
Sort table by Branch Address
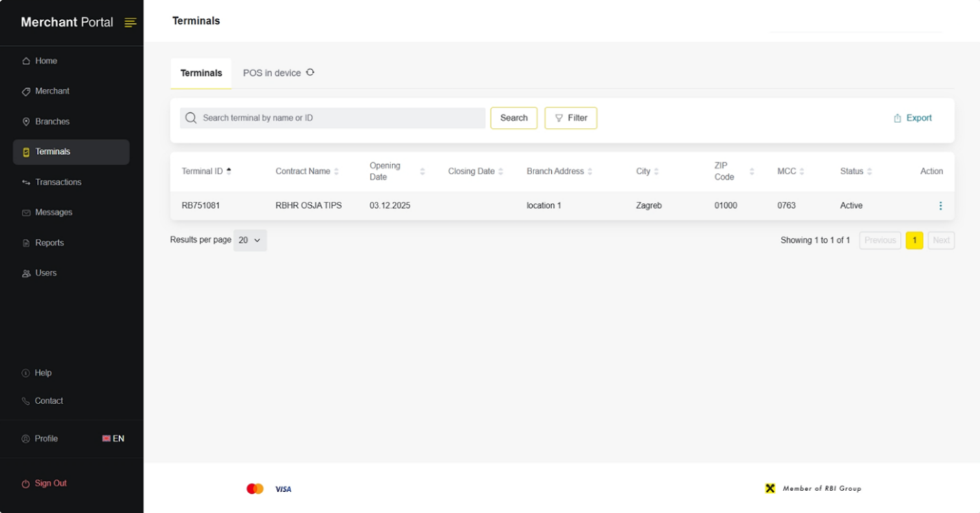590,172
